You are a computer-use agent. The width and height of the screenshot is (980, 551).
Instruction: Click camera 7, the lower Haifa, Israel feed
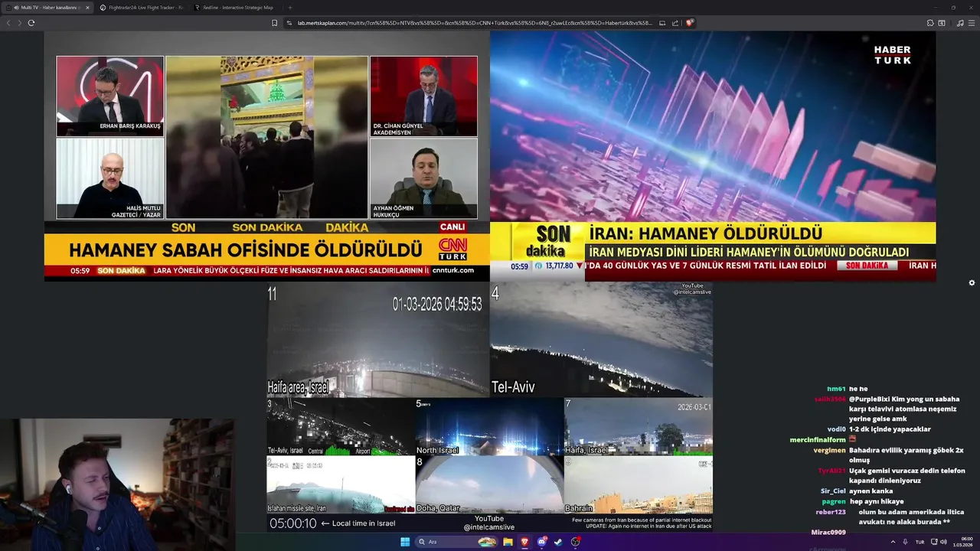pyautogui.click(x=639, y=426)
